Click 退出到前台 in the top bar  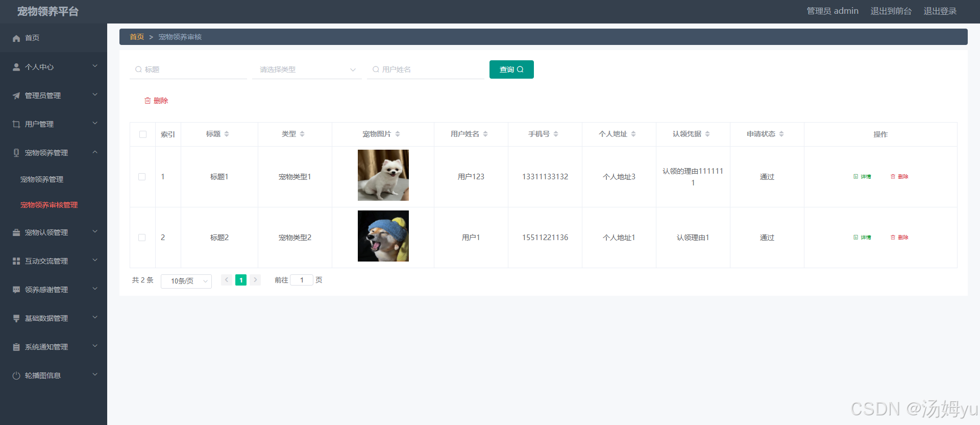pos(891,11)
